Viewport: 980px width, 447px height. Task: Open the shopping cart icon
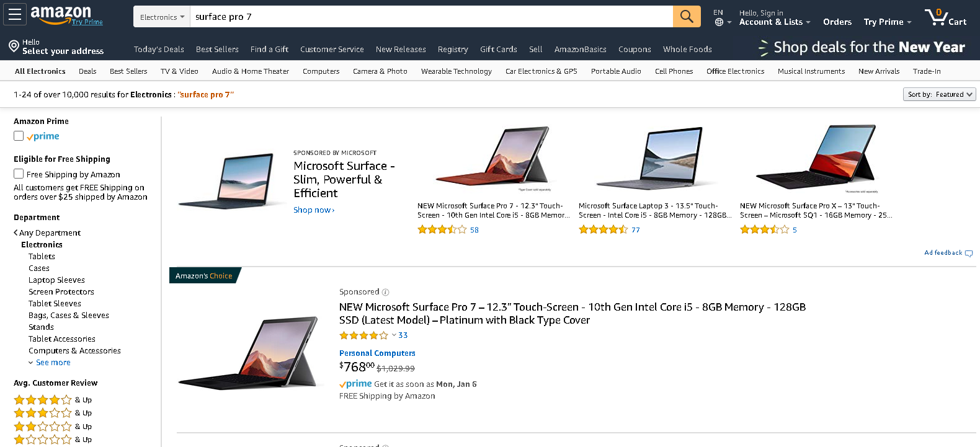coord(936,17)
